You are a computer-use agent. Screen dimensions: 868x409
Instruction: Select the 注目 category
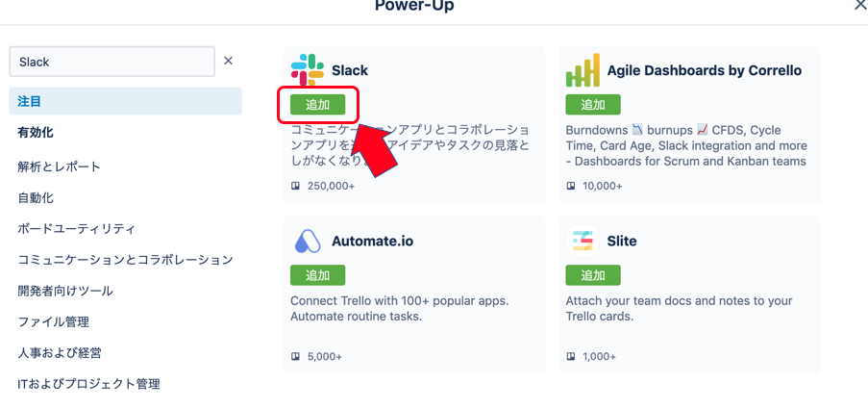click(x=125, y=101)
